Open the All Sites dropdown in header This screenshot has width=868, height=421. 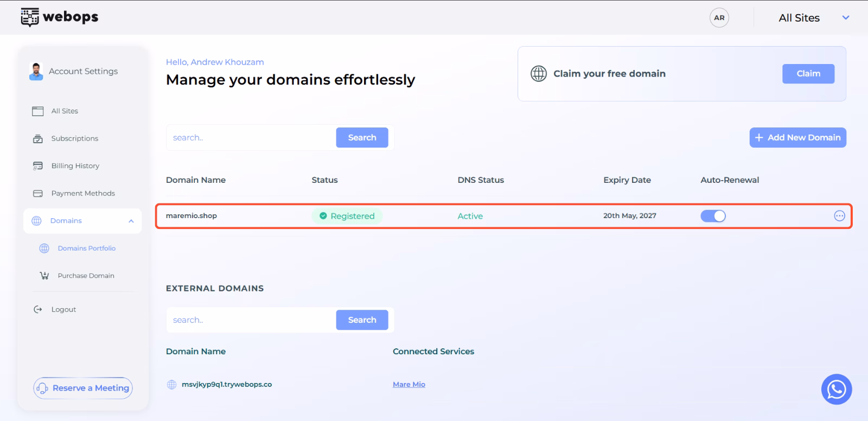813,18
